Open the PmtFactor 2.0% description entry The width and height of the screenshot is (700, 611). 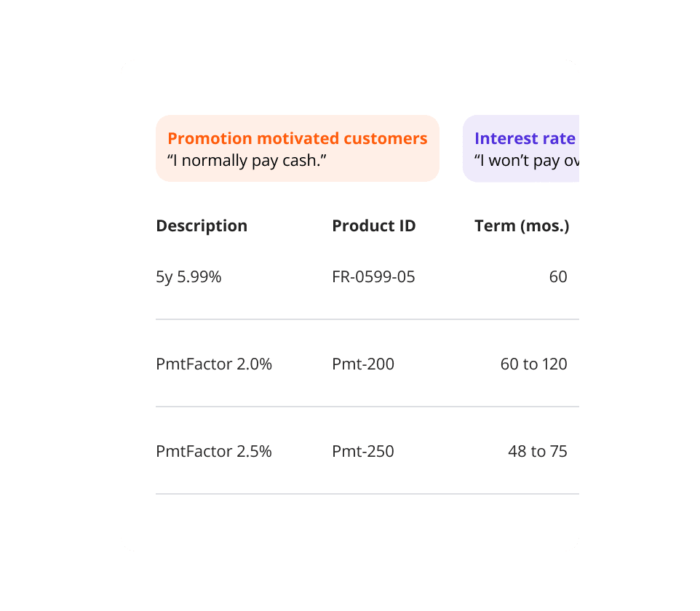coord(214,364)
